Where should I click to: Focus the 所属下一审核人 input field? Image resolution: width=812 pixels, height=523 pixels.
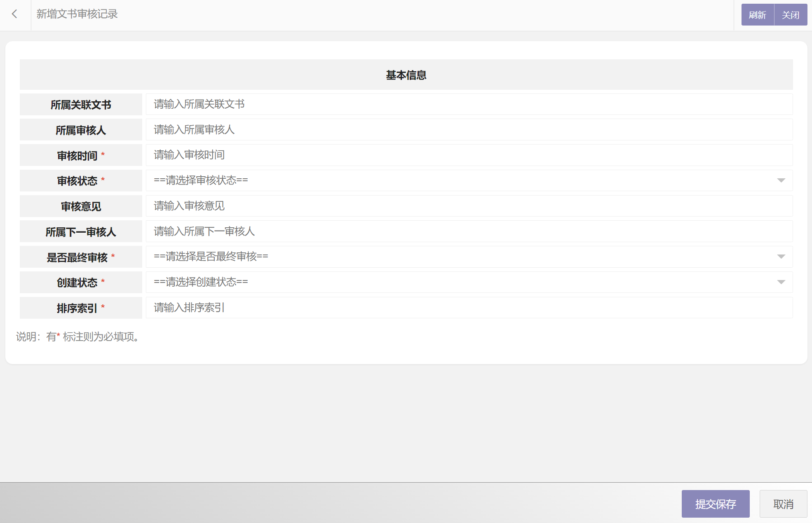[x=469, y=231]
